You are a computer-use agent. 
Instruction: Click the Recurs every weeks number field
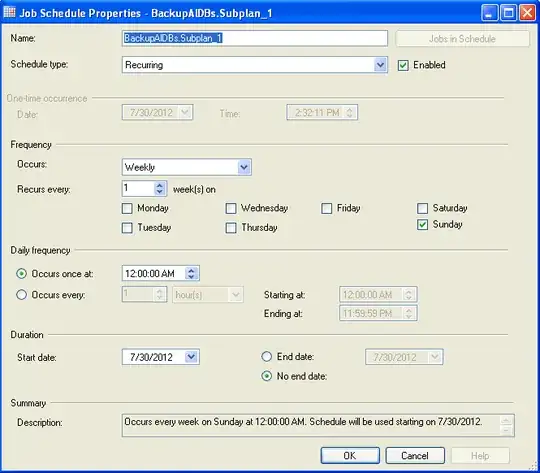point(138,189)
